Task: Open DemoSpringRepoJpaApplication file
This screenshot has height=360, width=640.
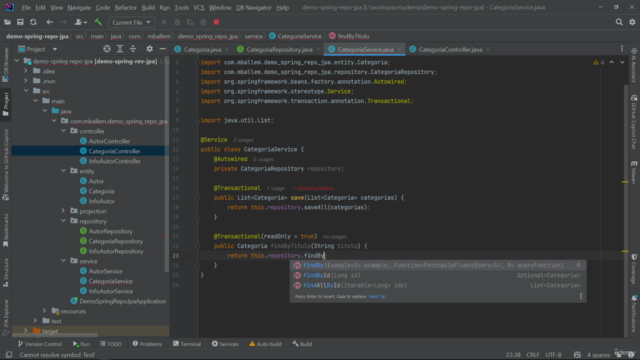Action: 122,301
